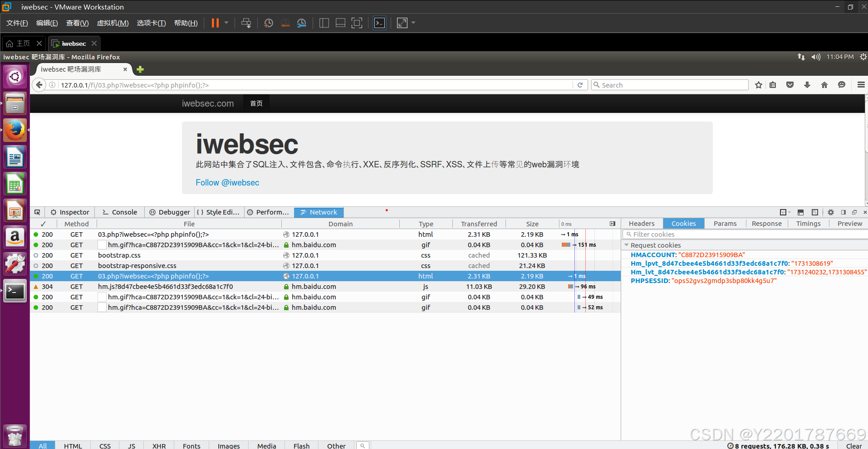The height and width of the screenshot is (449, 868).
Task: Open Firefox from the Ubuntu dock
Action: [15, 130]
